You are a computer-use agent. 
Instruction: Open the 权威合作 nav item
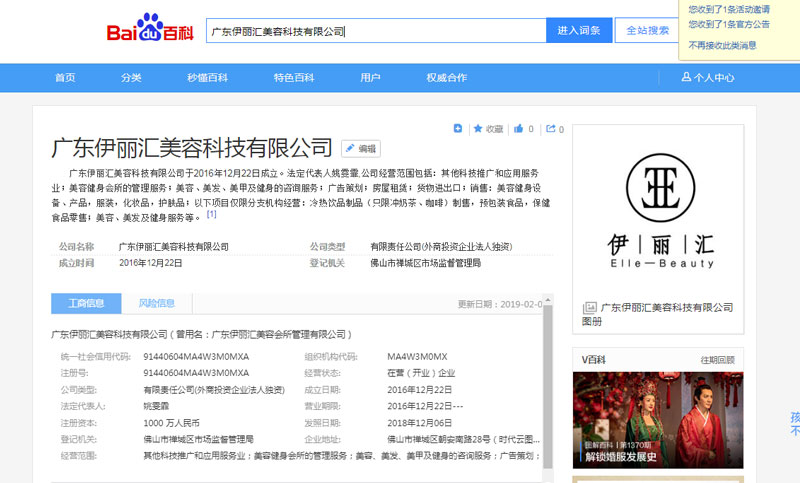446,78
